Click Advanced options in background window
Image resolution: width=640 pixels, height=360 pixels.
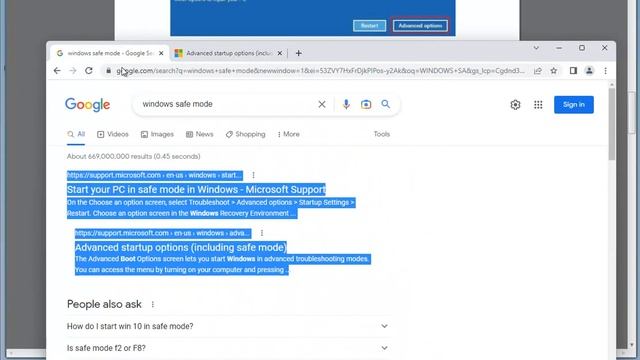(x=420, y=26)
